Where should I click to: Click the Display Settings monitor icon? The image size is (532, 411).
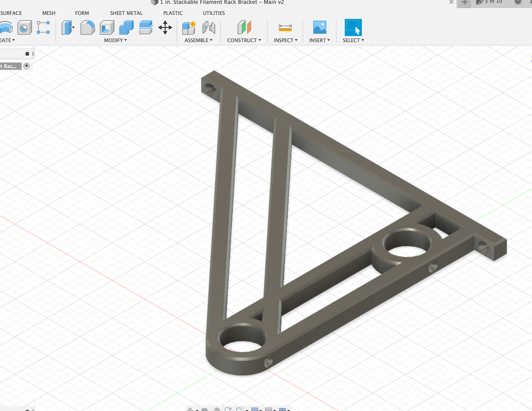click(x=255, y=409)
